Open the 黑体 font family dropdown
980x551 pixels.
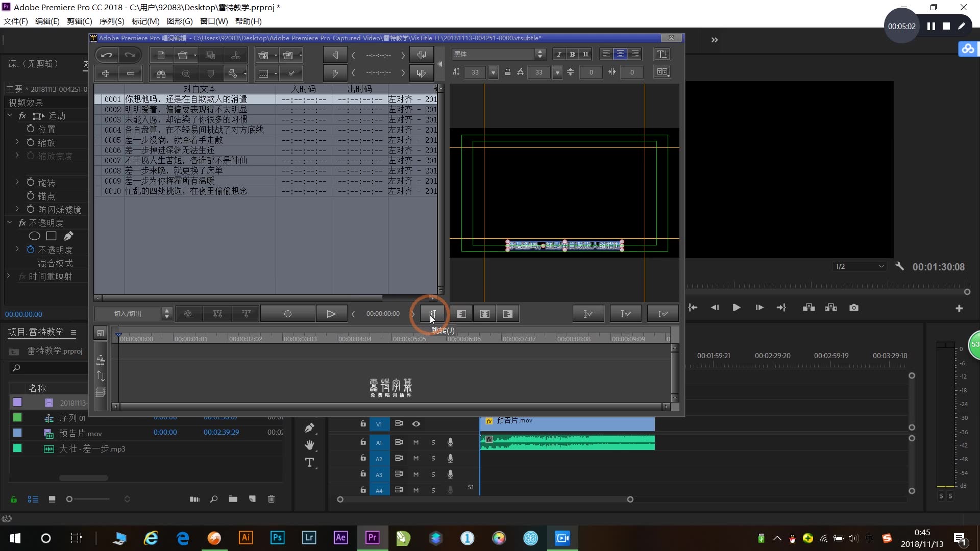(540, 54)
